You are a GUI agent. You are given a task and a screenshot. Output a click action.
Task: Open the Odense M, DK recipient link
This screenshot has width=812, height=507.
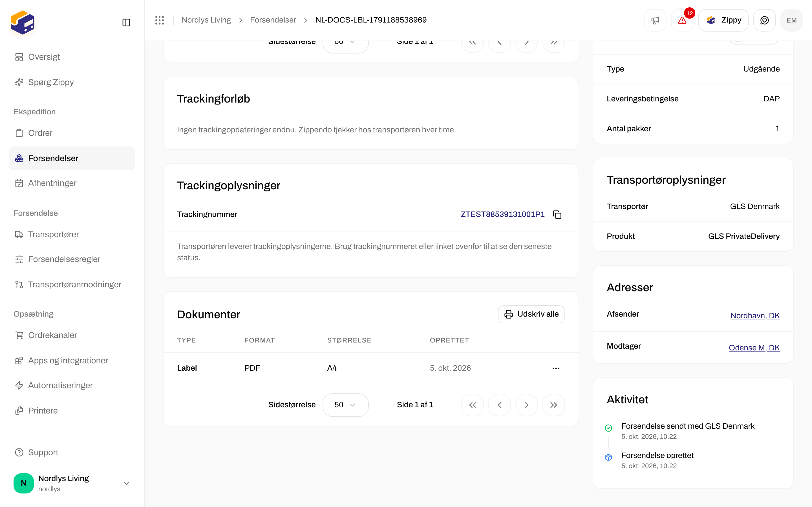point(754,348)
